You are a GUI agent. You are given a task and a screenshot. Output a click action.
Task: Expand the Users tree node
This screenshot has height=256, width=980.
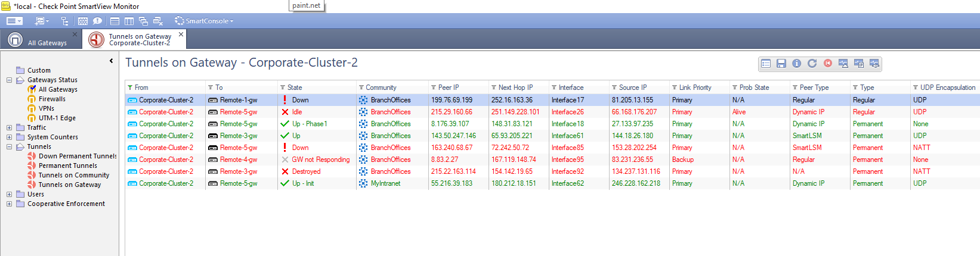pyautogui.click(x=9, y=194)
